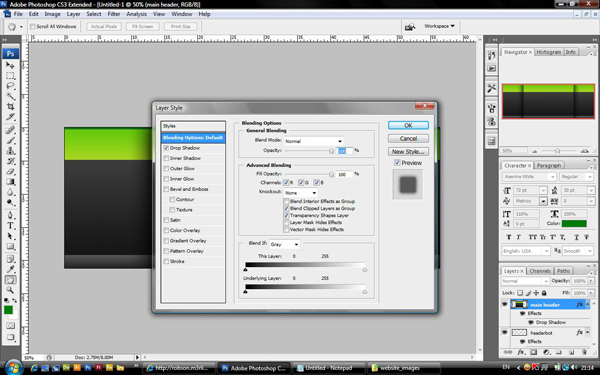
Task: Click the Fit Screen button
Action: click(x=143, y=27)
